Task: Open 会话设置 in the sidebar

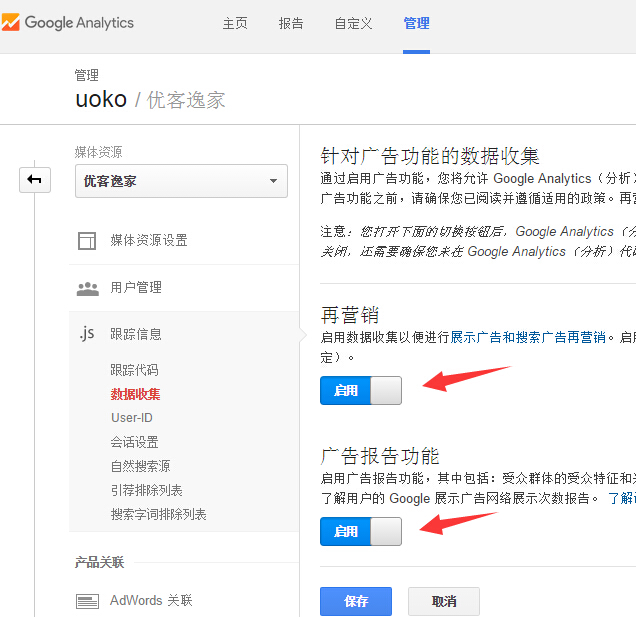Action: (134, 442)
